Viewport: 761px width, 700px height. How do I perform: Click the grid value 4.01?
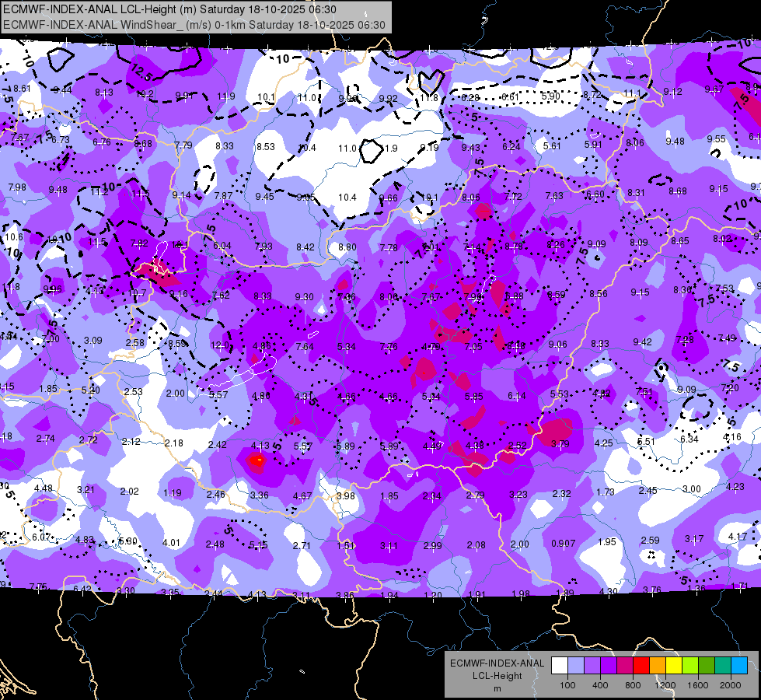(x=171, y=543)
